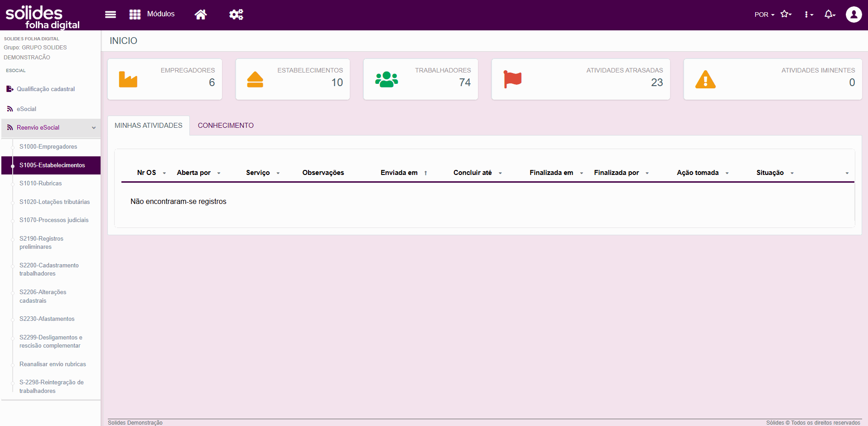Screen dimensions: 868x426
Task: Go to the Home house icon
Action: pos(201,15)
